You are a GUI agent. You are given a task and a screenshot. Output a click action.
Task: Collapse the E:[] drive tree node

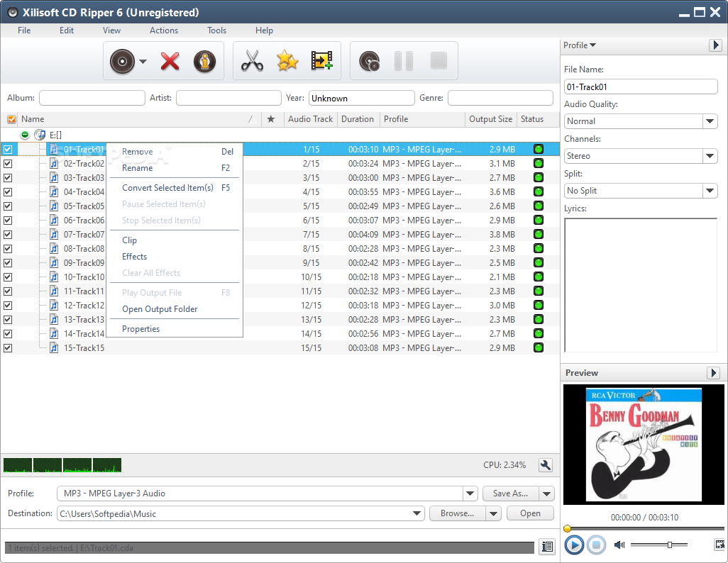point(25,135)
